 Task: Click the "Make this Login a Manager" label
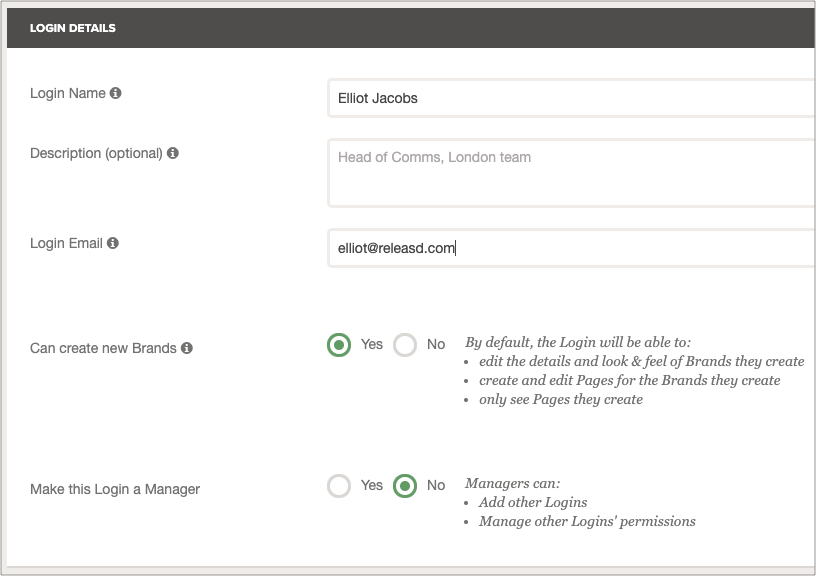(115, 489)
